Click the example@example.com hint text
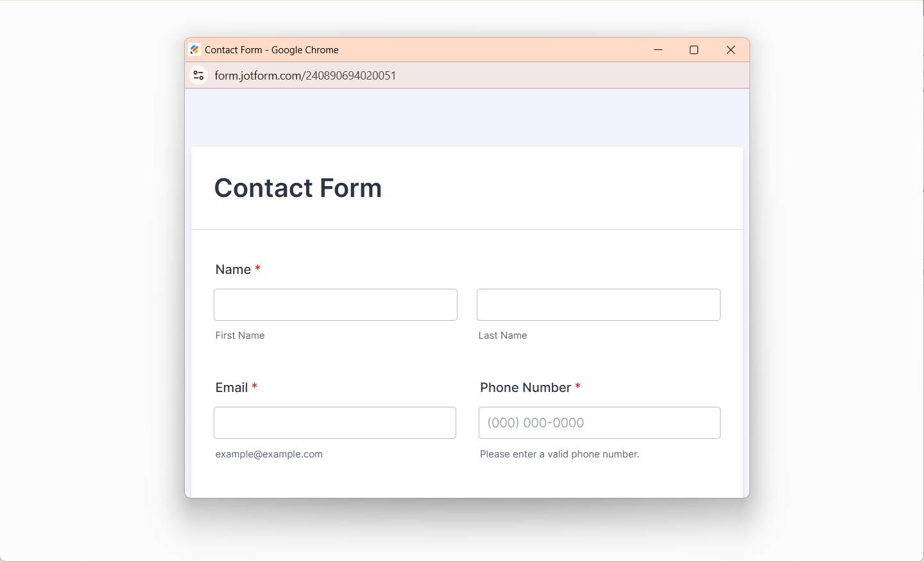 tap(269, 454)
